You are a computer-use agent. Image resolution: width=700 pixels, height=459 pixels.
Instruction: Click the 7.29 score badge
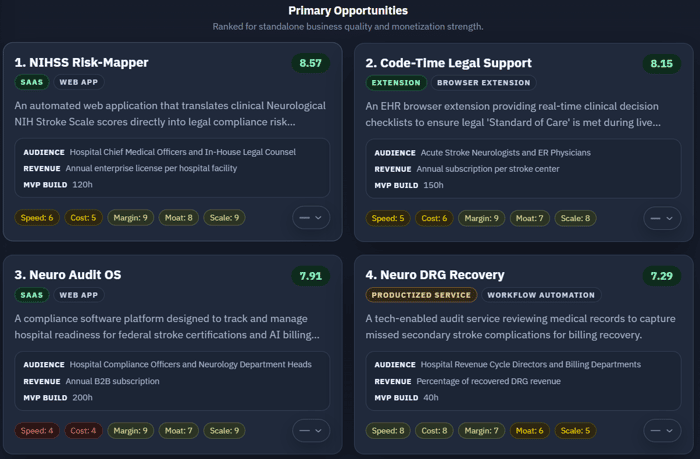tap(661, 276)
